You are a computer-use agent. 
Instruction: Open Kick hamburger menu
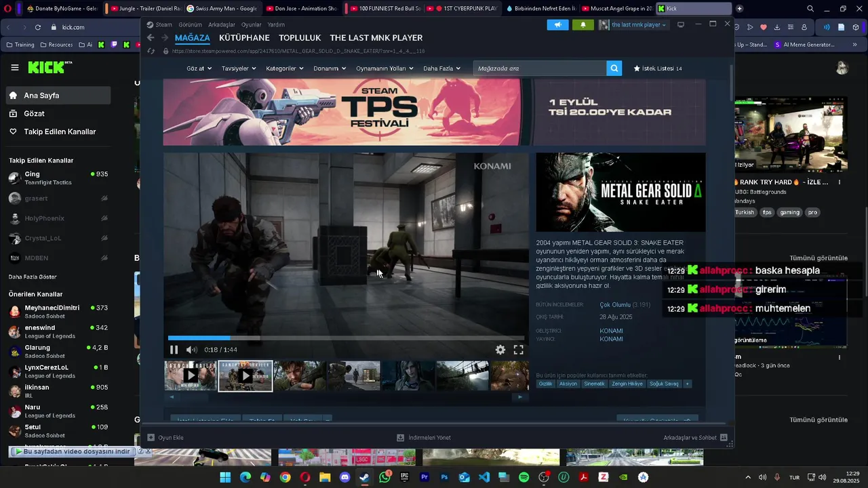(15, 68)
